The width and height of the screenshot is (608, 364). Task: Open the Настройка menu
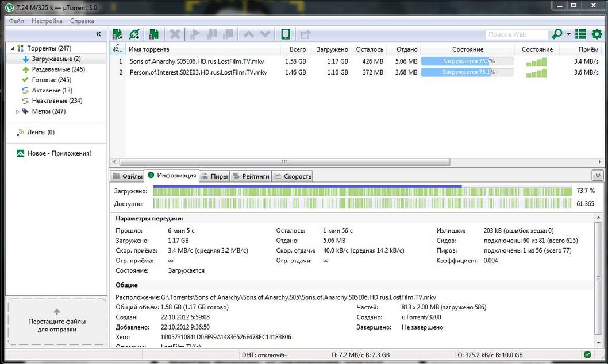47,21
